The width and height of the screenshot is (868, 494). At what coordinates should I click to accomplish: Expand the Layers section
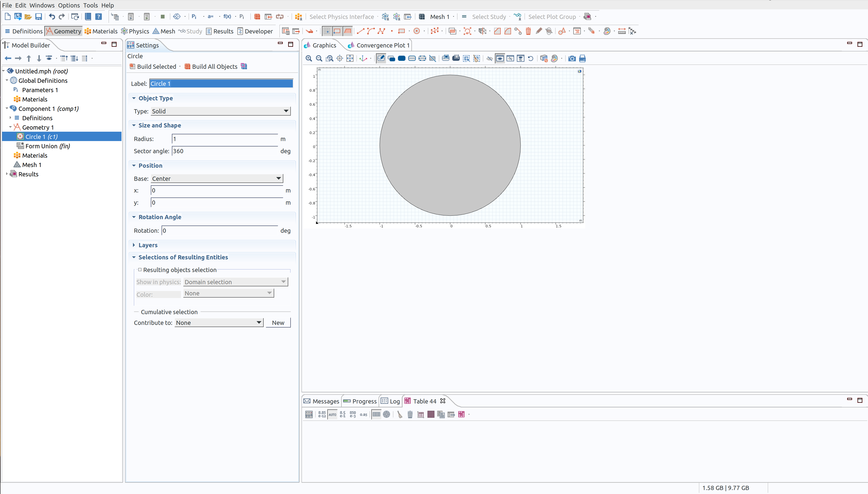[x=148, y=245]
